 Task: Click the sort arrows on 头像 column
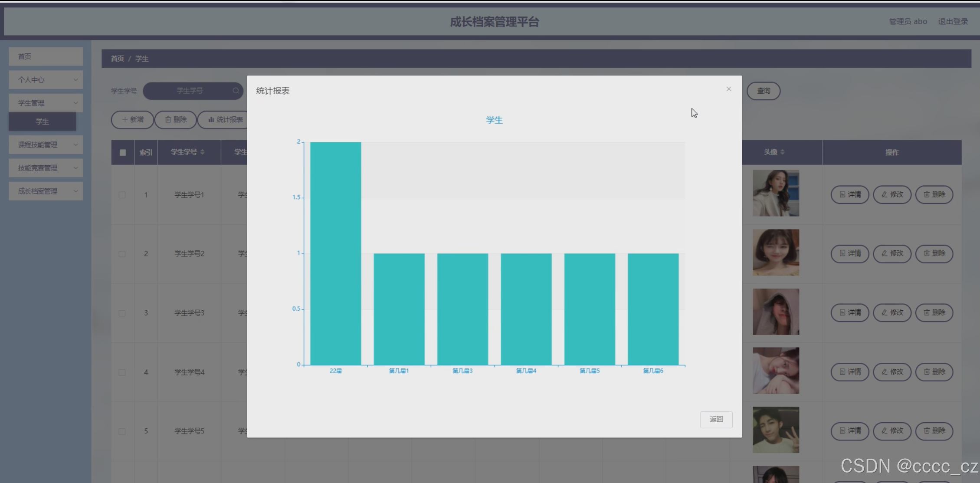[x=783, y=152]
